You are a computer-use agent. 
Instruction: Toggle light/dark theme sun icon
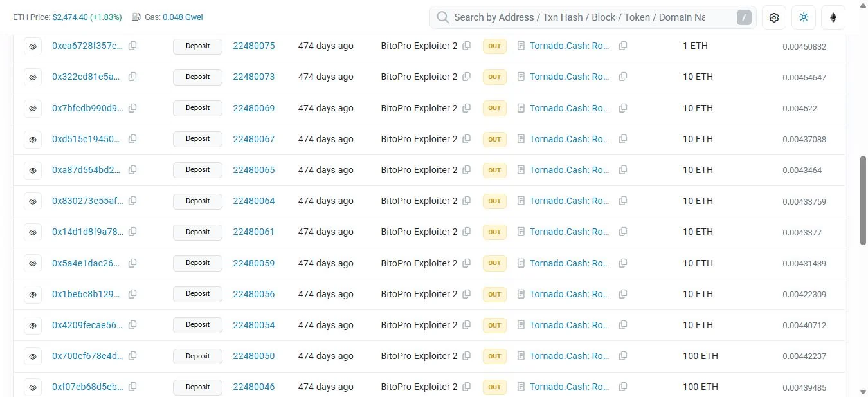click(x=804, y=17)
